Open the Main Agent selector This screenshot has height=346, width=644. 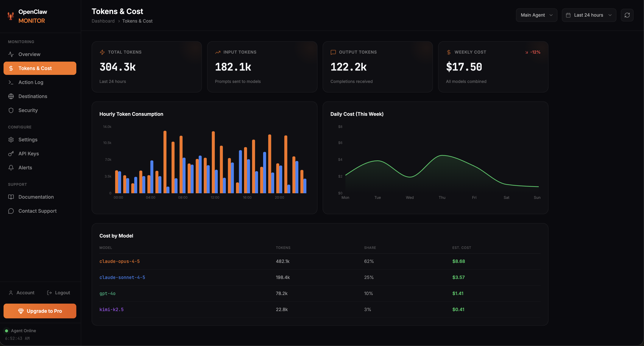[x=537, y=15]
